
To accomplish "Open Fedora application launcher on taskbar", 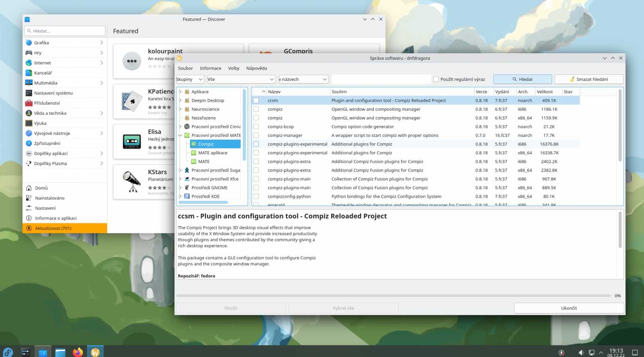I will [x=8, y=352].
